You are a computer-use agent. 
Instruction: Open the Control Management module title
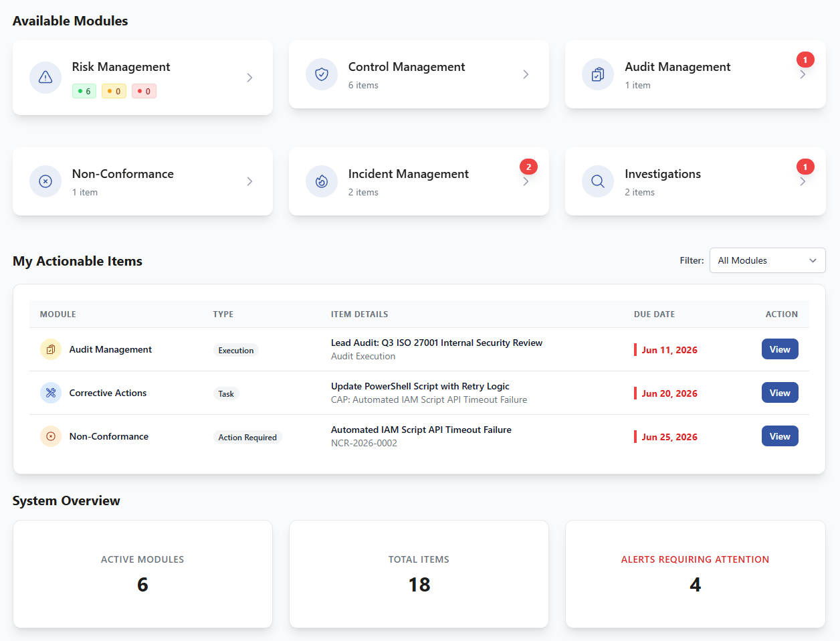(407, 67)
